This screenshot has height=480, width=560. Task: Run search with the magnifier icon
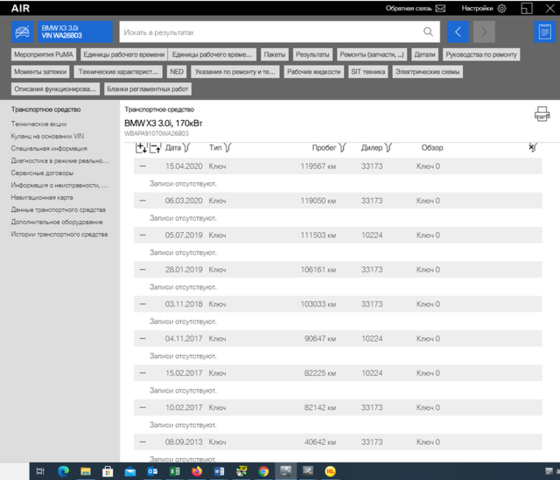point(428,32)
